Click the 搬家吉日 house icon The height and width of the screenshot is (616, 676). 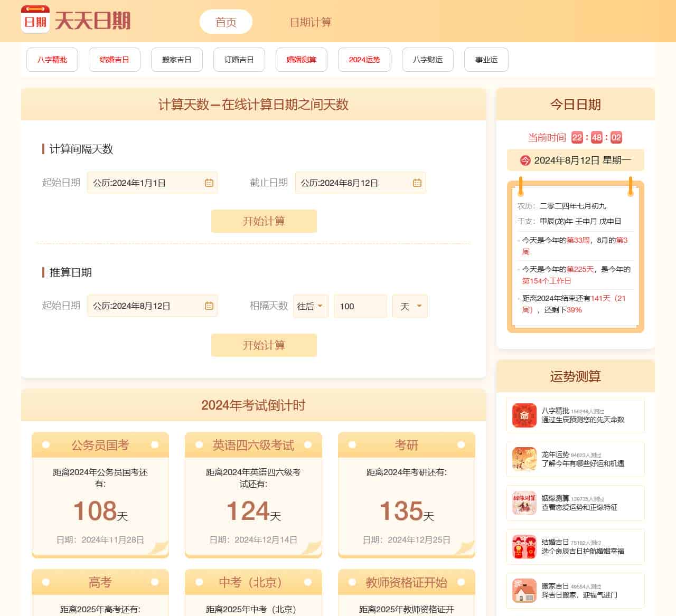click(x=524, y=590)
